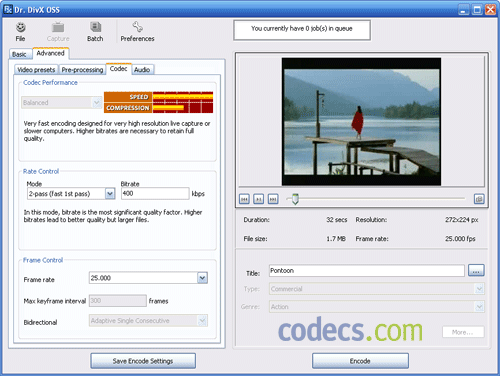Skip to the next frame in preview
Image resolution: width=500 pixels, height=376 pixels.
pyautogui.click(x=273, y=199)
